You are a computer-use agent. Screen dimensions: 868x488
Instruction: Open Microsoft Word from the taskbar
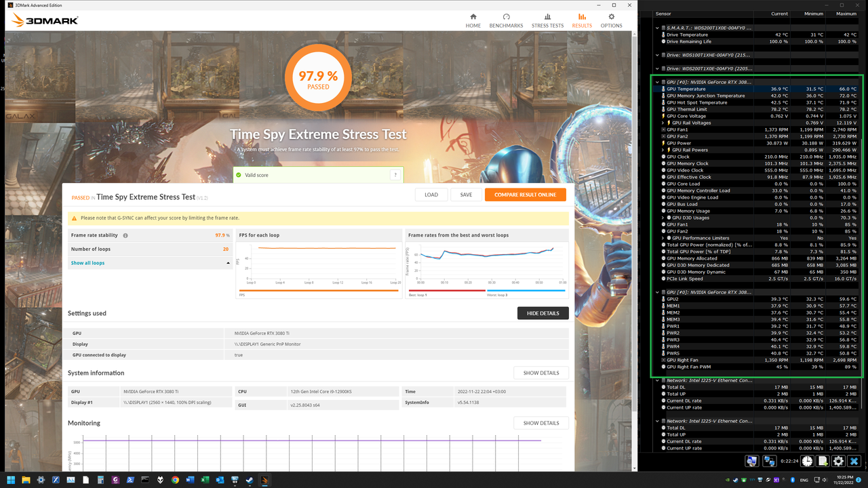click(190, 480)
